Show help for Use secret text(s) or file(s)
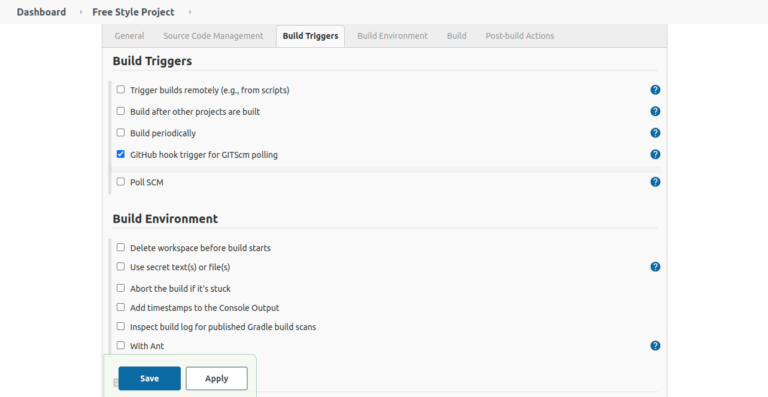Screen dimensions: 768x397 point(655,267)
